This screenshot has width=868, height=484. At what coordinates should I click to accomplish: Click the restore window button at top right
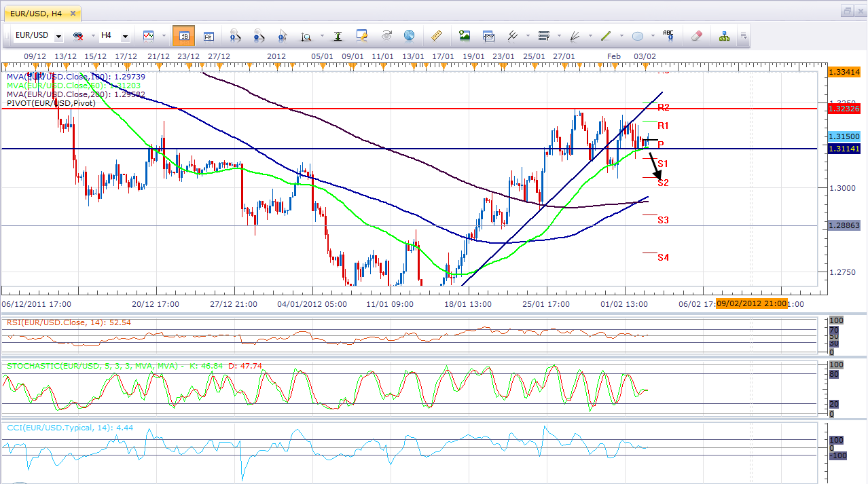[847, 11]
